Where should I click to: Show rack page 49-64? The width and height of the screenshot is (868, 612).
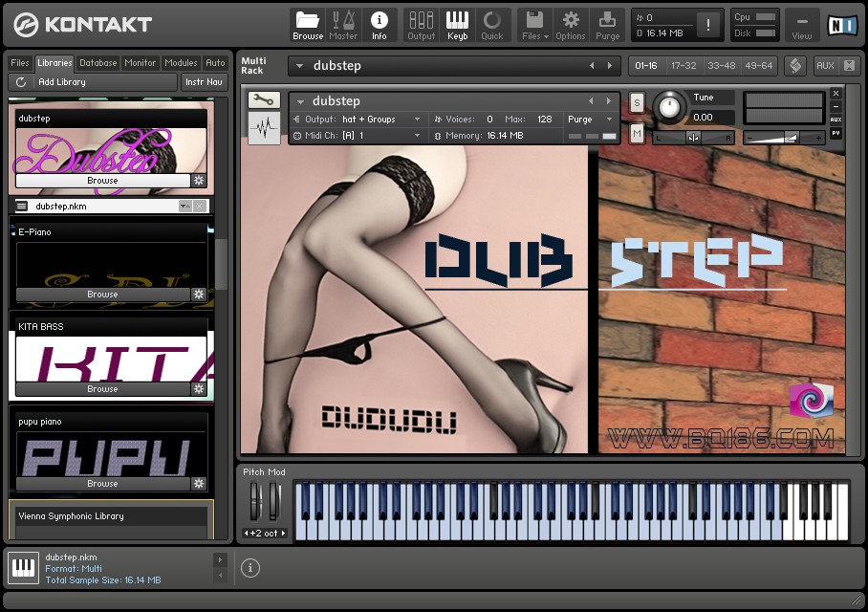(758, 66)
